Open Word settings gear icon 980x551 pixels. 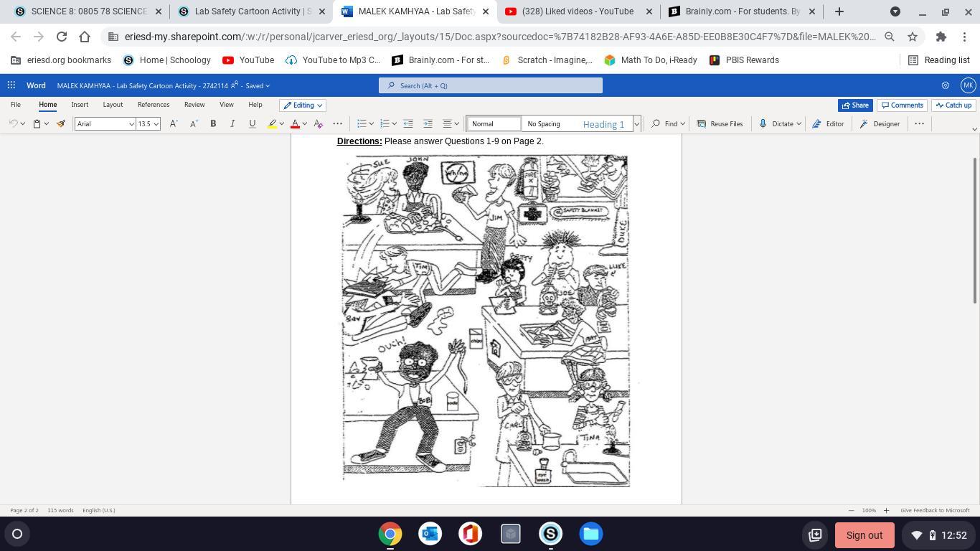point(946,85)
